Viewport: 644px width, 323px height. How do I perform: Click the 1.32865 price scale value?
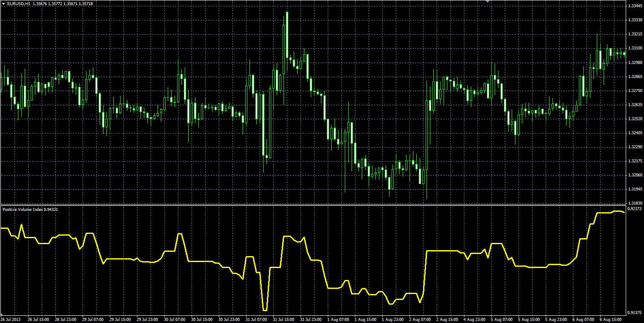click(635, 77)
